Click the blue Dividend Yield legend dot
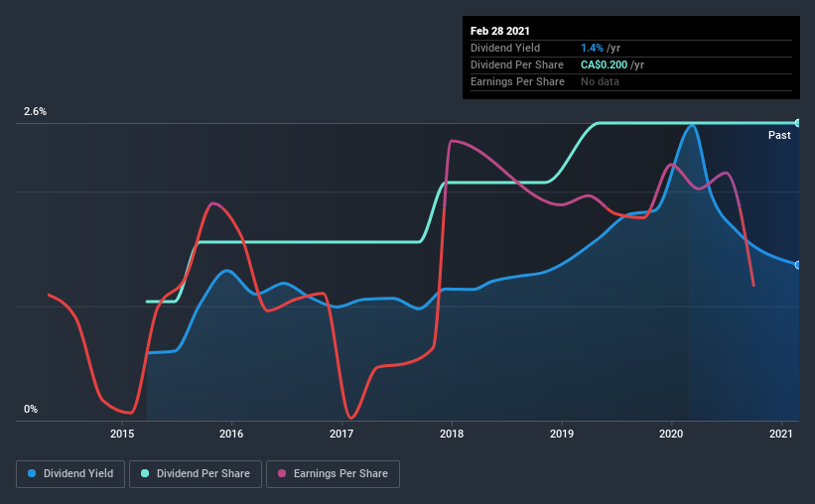 click(x=32, y=473)
